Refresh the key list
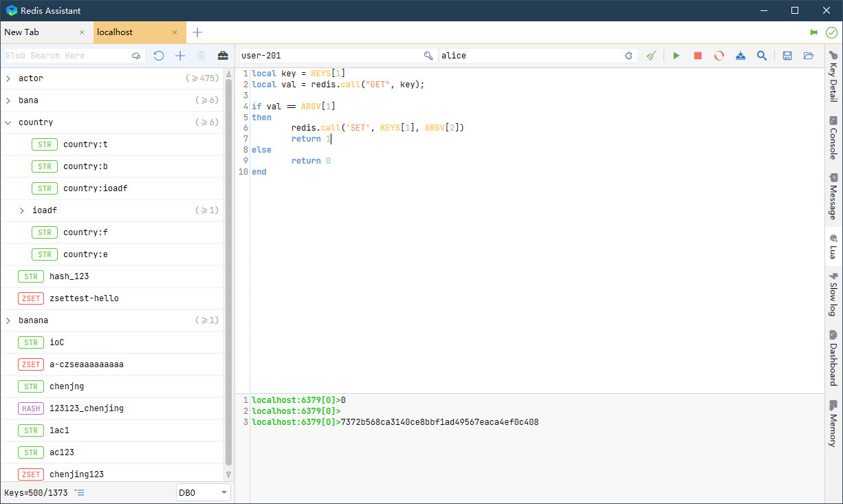Screen dimensions: 843x504 coord(159,56)
